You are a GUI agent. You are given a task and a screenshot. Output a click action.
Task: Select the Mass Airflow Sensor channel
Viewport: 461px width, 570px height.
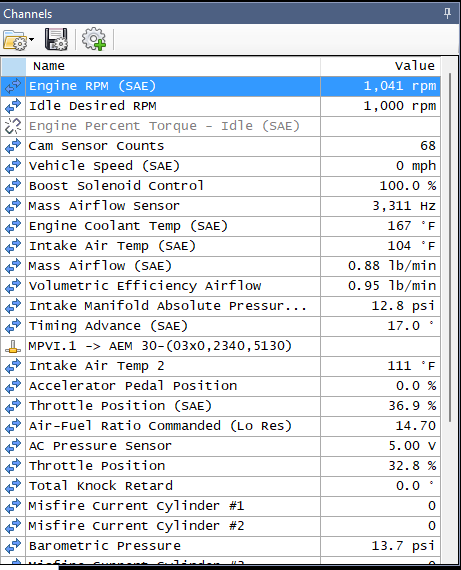point(104,206)
